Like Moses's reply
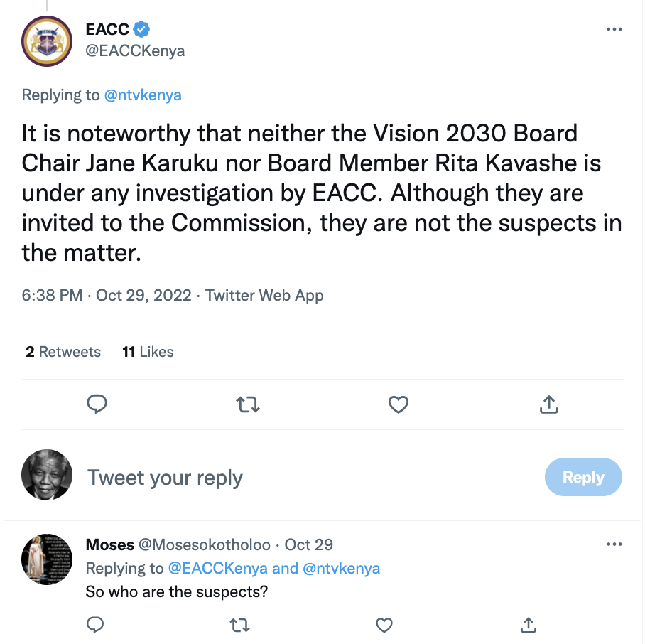Viewport: 645px width, 644px height. [384, 625]
